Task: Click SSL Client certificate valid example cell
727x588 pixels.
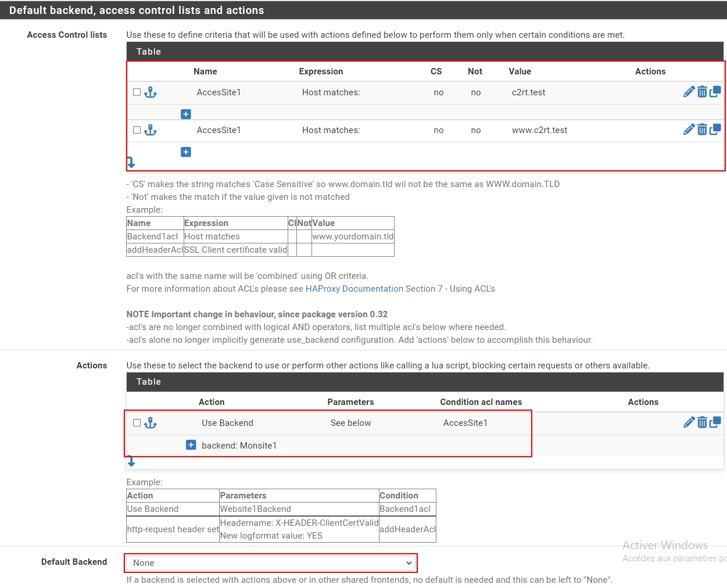Action: pos(236,250)
